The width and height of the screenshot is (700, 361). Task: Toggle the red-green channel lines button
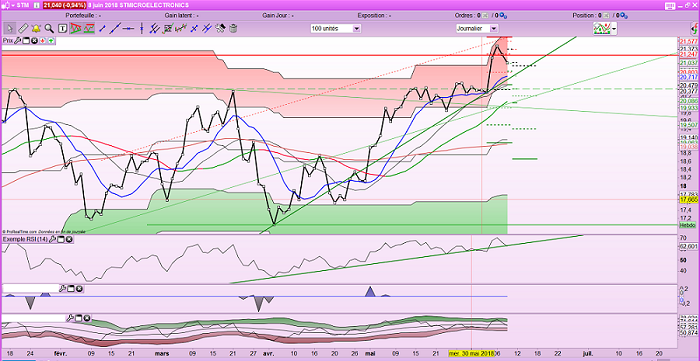click(x=89, y=29)
